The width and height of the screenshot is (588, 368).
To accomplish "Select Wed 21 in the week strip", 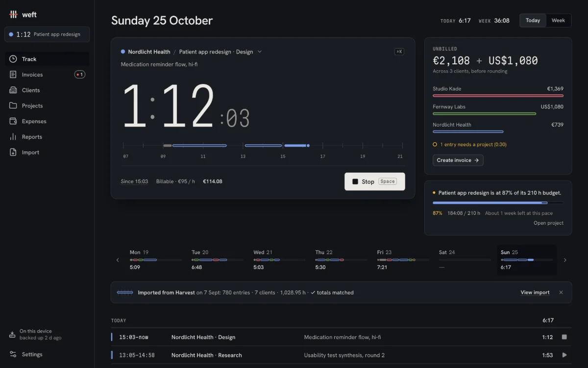I will [x=279, y=260].
